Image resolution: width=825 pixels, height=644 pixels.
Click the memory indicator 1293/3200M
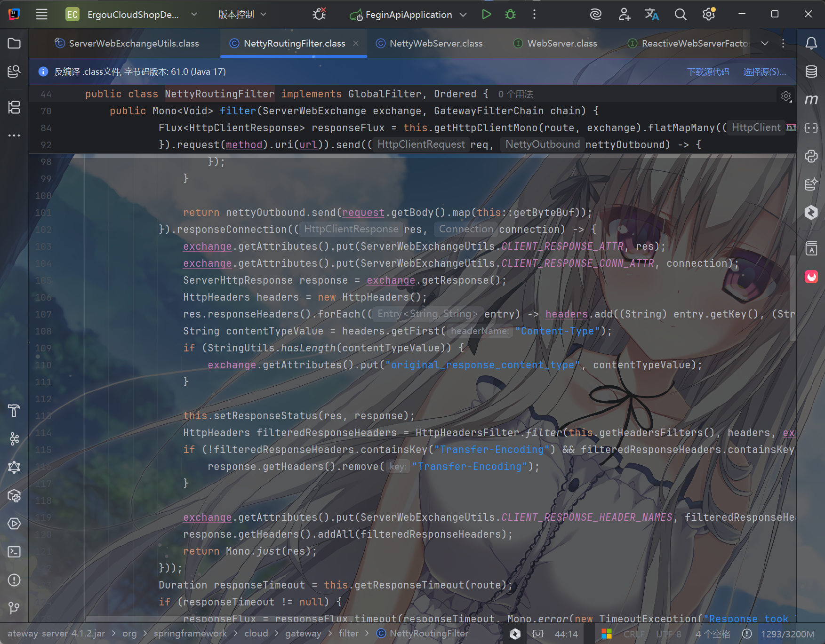(788, 634)
